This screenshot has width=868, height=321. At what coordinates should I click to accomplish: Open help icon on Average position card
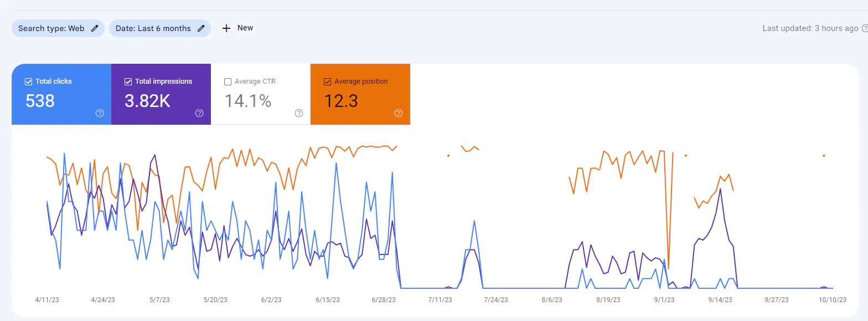[x=399, y=113]
